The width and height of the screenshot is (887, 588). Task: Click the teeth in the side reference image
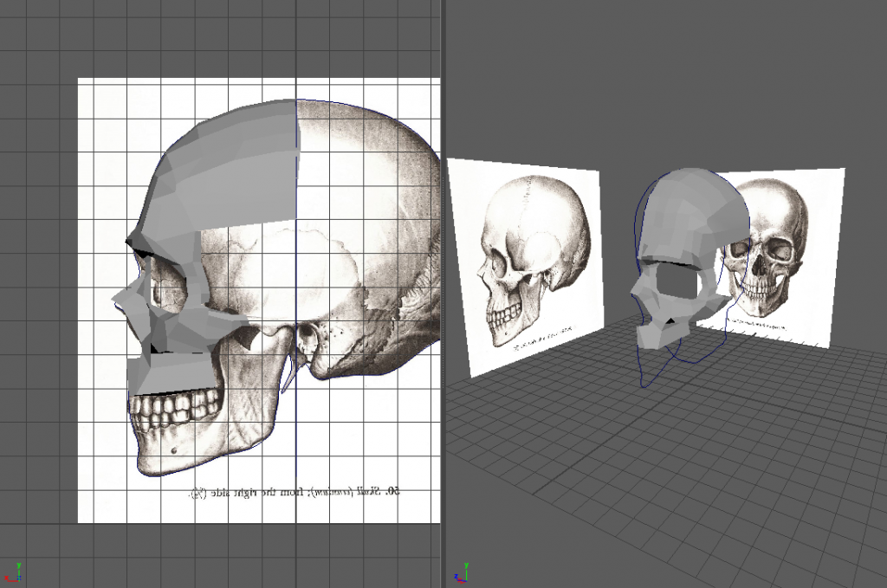coord(173,408)
